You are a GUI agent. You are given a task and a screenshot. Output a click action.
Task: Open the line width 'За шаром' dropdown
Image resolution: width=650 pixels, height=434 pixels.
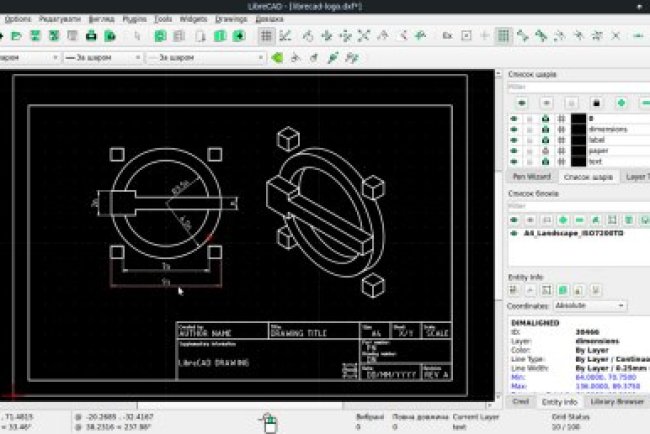click(98, 58)
